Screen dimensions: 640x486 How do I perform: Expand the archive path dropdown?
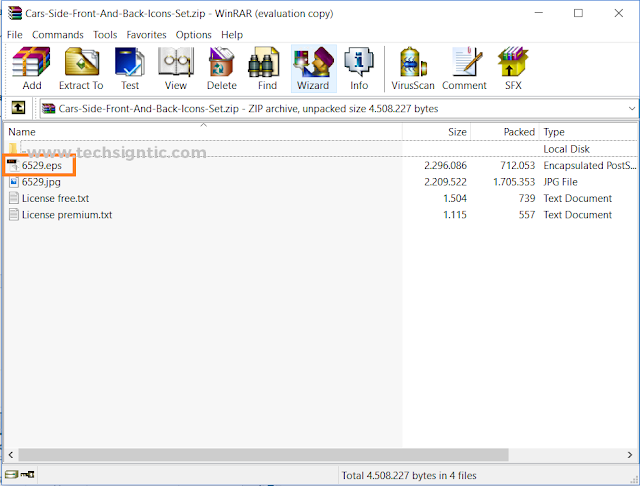(631, 109)
